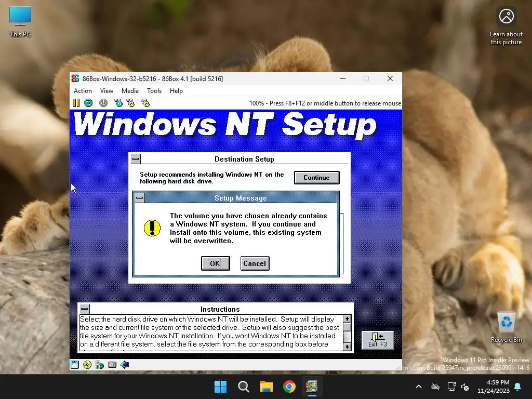Open File Explorer from taskbar
The image size is (532, 399).
(267, 387)
